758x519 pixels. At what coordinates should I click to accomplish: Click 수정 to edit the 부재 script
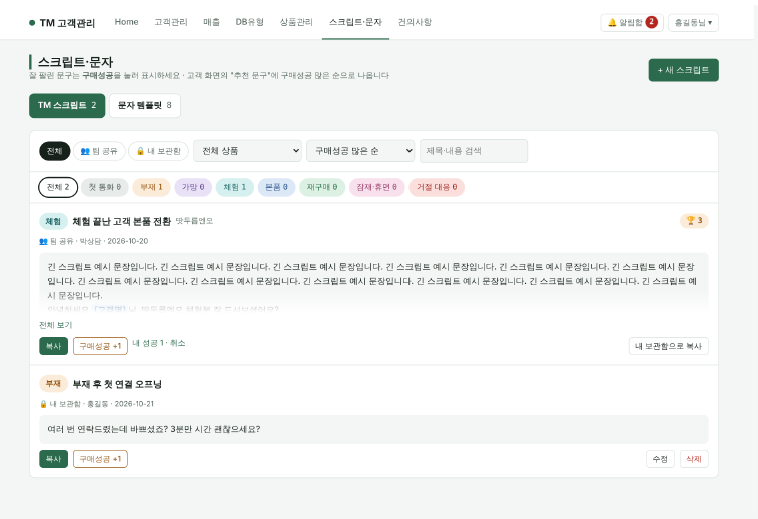660,459
